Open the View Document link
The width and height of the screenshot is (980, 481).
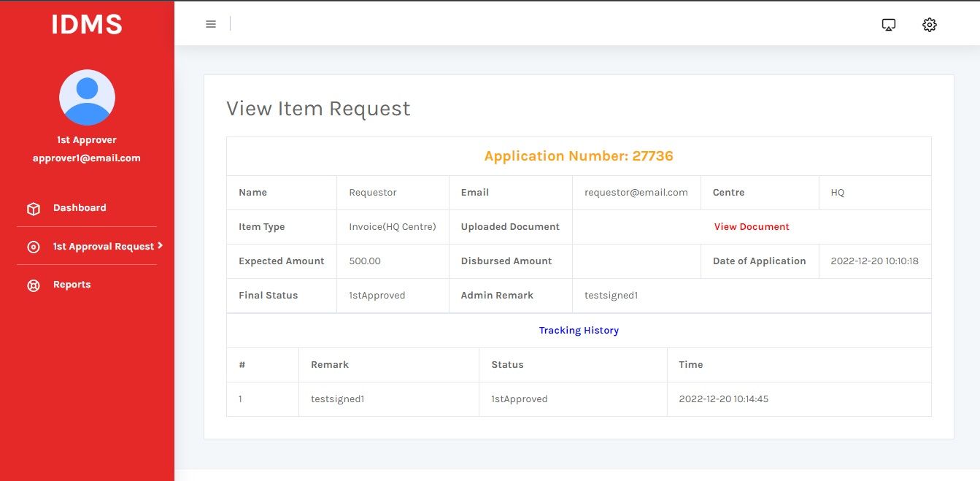(x=752, y=227)
